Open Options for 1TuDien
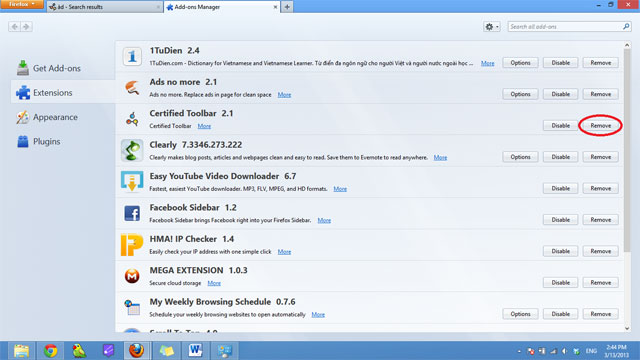The width and height of the screenshot is (640, 360). tap(520, 63)
